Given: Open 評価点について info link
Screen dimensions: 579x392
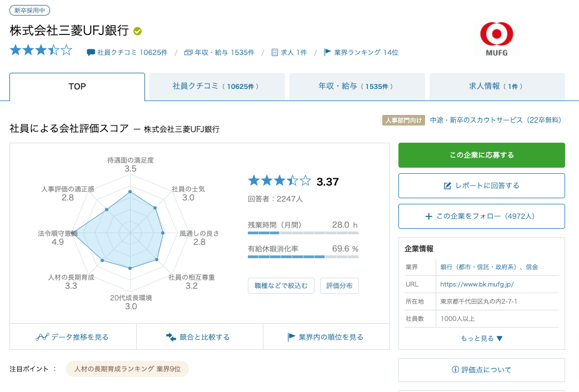Looking at the screenshot, I should click(x=482, y=369).
